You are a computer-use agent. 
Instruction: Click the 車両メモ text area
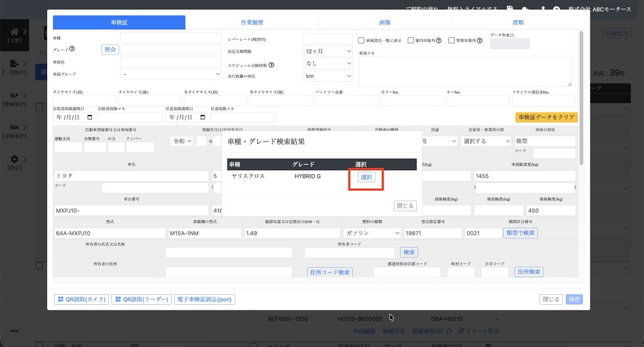[465, 71]
